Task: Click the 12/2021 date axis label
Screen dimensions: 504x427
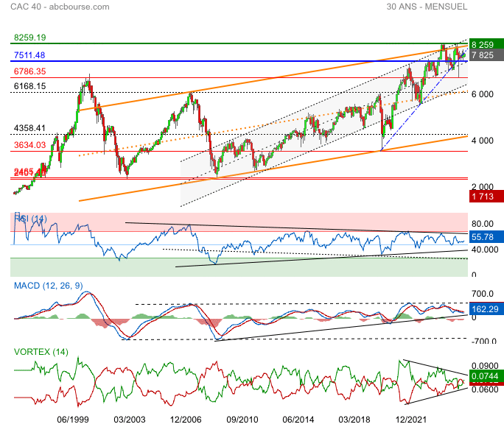Action: 410,420
